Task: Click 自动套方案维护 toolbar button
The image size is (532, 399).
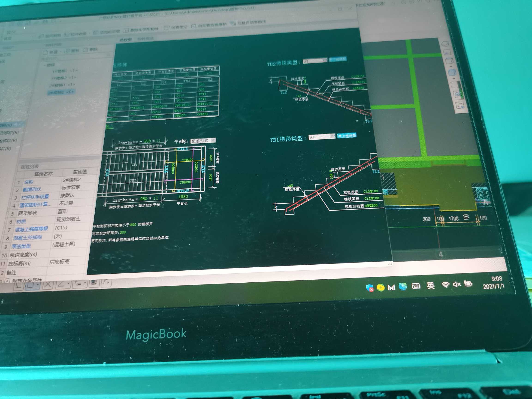Action: point(209,25)
